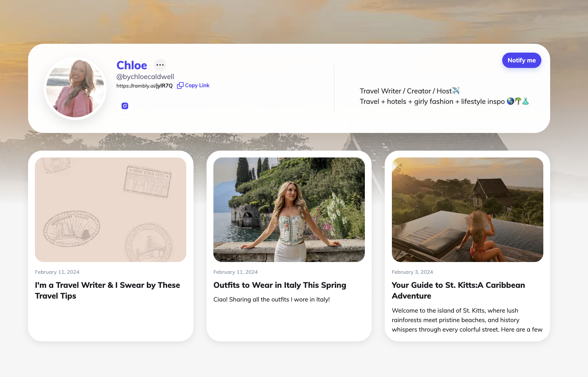Click 'Ciao! Sharing all the outfits' description

pyautogui.click(x=271, y=300)
